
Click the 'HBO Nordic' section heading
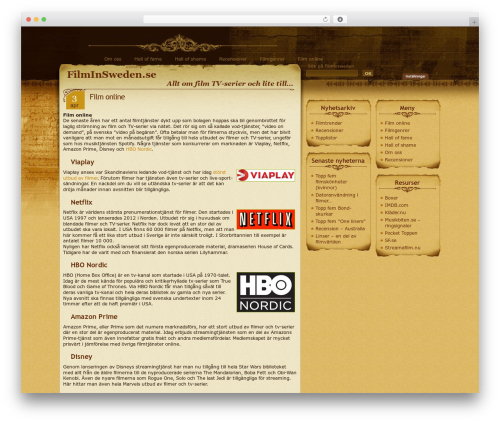(x=89, y=265)
